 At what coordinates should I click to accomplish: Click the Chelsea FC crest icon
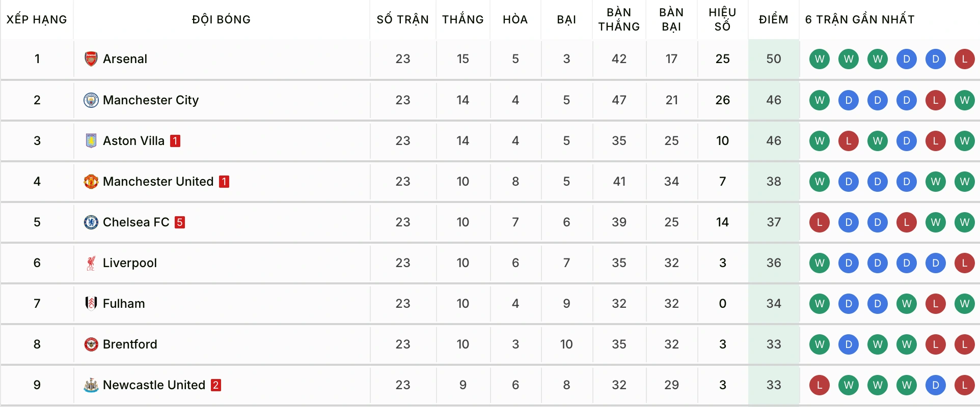click(91, 222)
